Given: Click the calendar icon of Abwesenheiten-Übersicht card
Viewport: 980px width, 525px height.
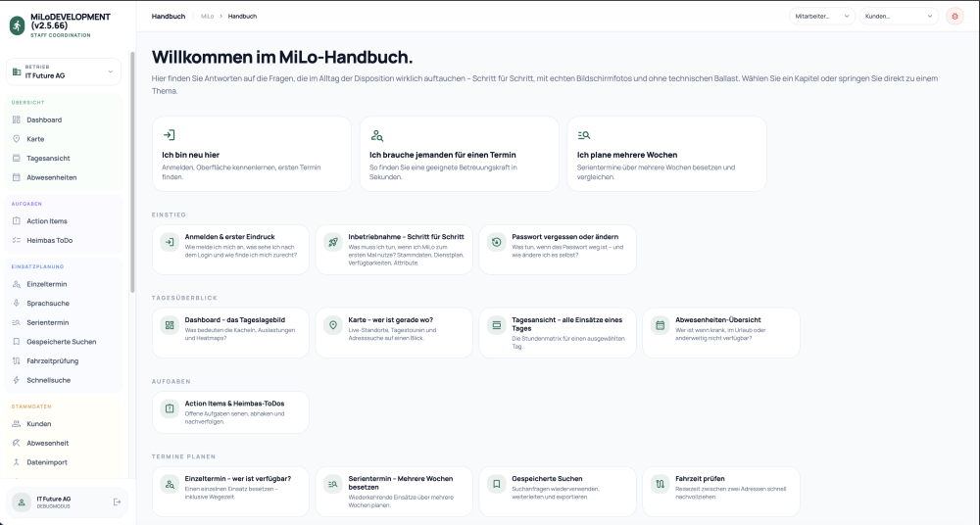Looking at the screenshot, I should [x=660, y=325].
